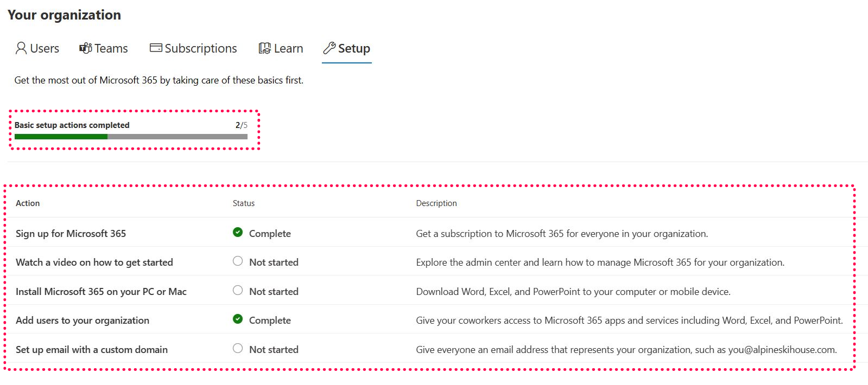The width and height of the screenshot is (868, 385).
Task: Click the Status column header
Action: [x=244, y=203]
